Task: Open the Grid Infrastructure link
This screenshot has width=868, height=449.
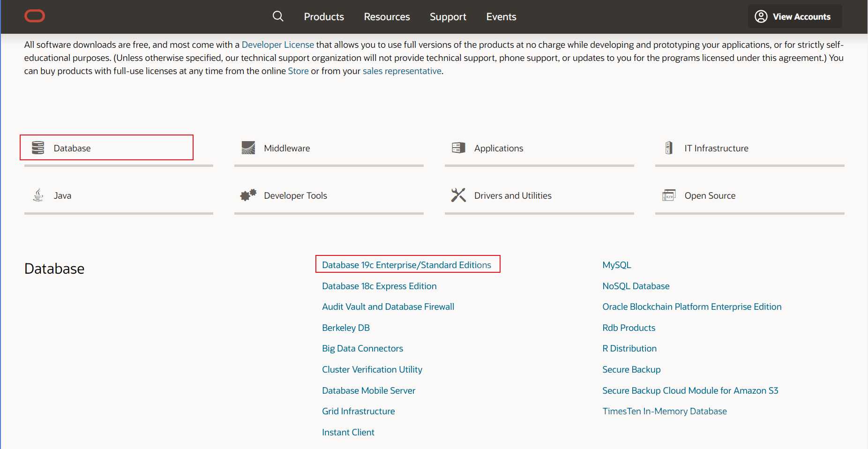Action: point(359,411)
